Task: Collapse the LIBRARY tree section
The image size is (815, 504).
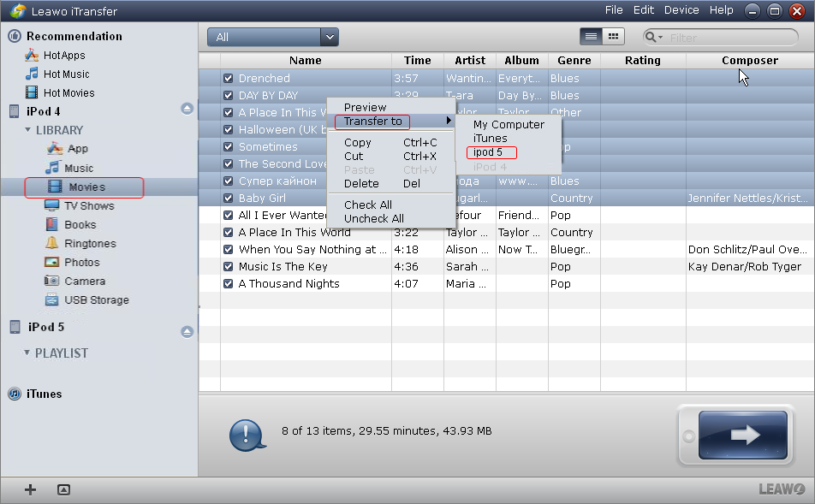Action: [x=27, y=130]
